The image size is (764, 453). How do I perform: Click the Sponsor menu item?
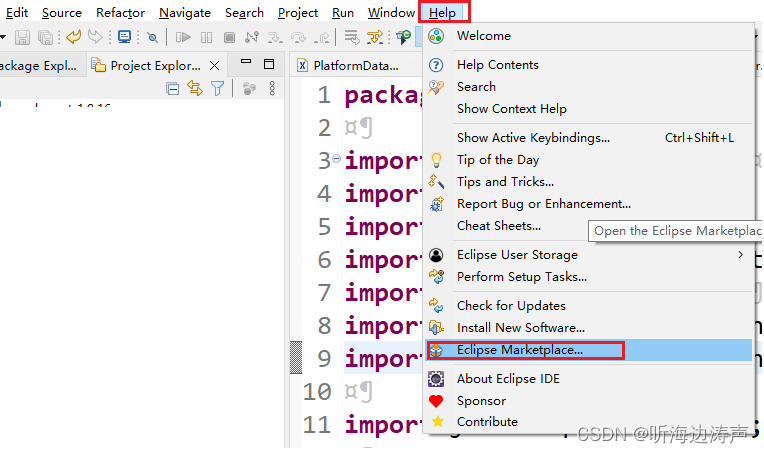[589, 400]
